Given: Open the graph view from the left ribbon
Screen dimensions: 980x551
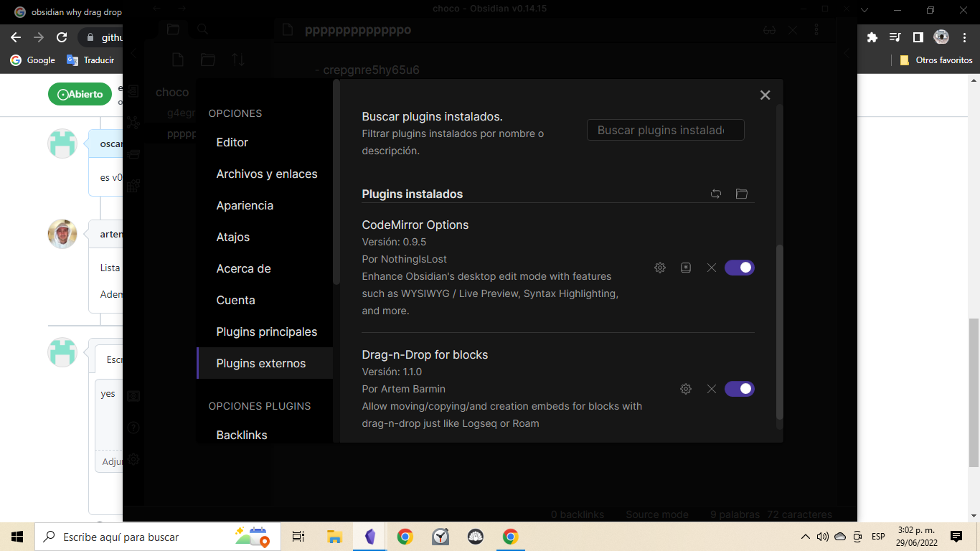Looking at the screenshot, I should (133, 122).
